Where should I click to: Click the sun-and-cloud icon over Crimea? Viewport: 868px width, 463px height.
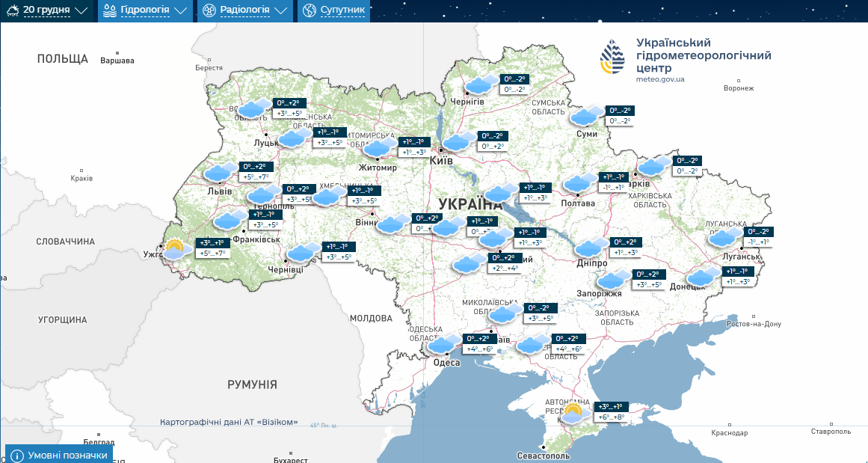(573, 413)
